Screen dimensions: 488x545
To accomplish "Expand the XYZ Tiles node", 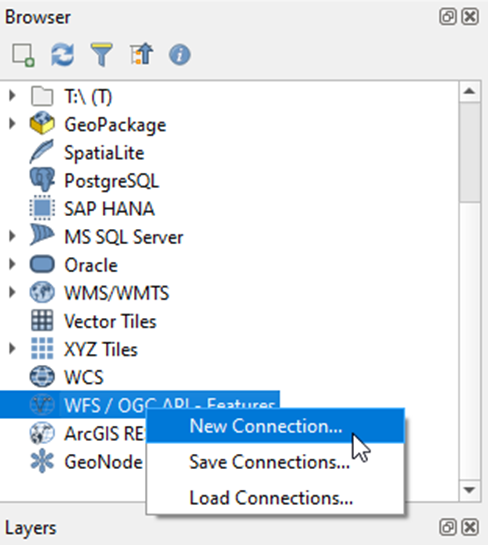I will coord(12,349).
